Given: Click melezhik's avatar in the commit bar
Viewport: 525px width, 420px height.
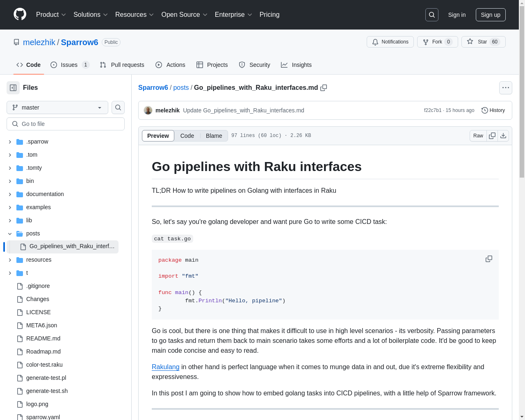Looking at the screenshot, I should [148, 110].
